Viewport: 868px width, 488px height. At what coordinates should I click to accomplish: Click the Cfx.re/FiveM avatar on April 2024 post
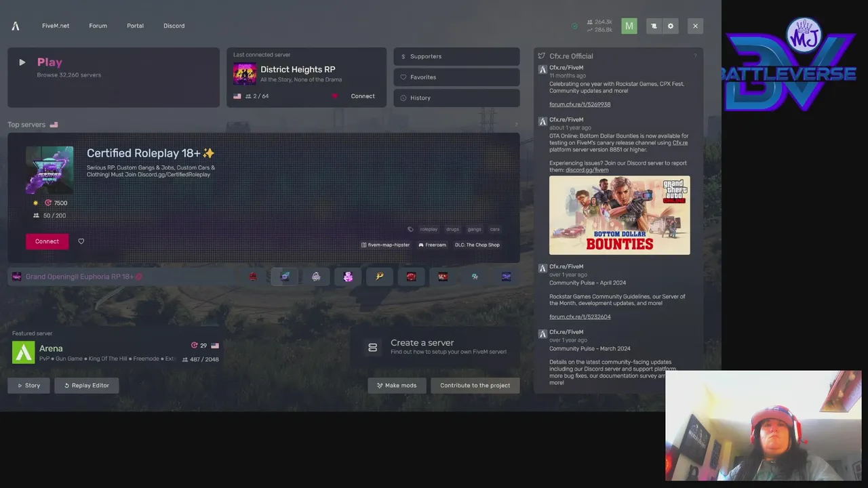(x=542, y=268)
